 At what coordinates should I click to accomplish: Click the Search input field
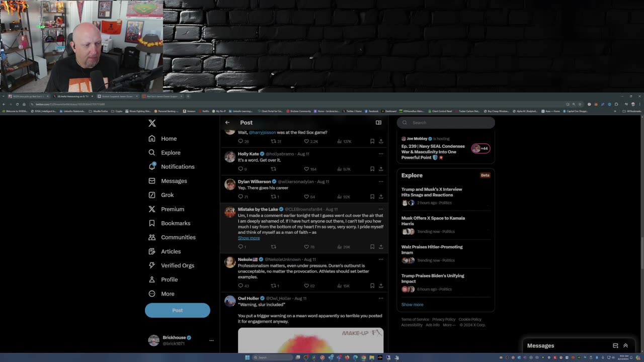446,122
